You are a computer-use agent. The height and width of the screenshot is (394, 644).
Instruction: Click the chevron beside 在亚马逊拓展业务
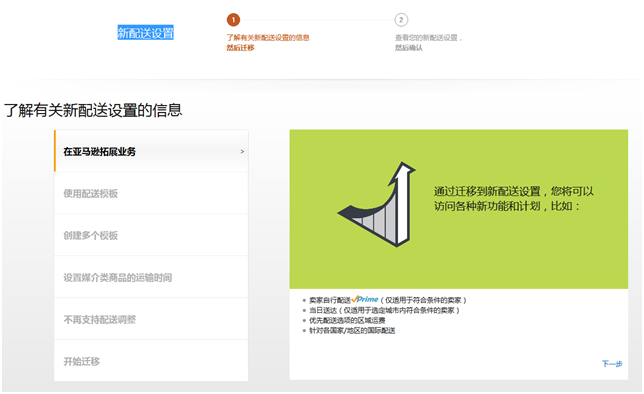click(242, 152)
